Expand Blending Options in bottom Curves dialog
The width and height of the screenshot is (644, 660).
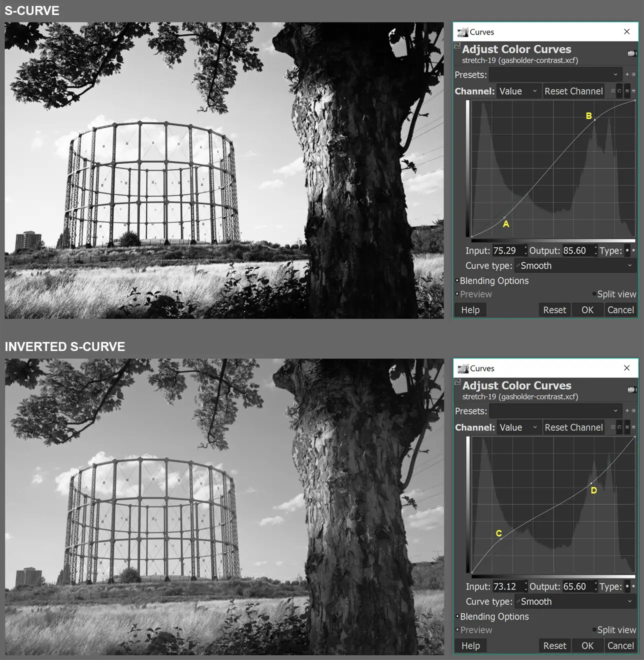457,616
